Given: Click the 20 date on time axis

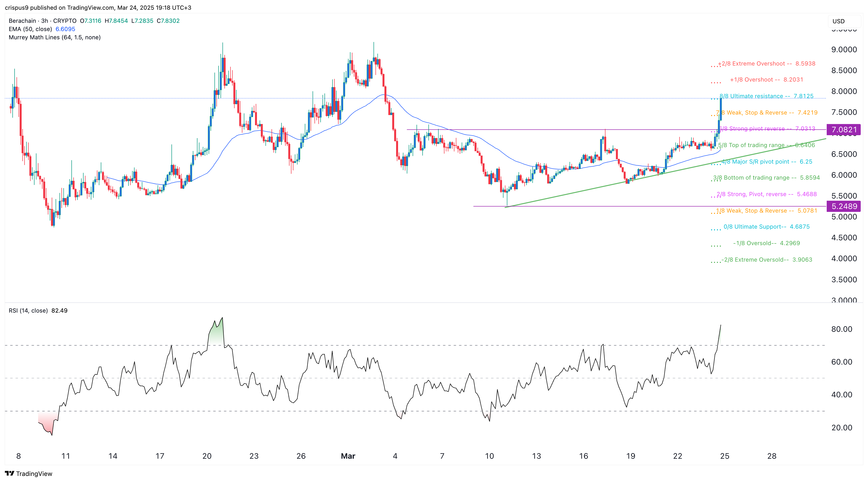Looking at the screenshot, I should click(x=207, y=456).
